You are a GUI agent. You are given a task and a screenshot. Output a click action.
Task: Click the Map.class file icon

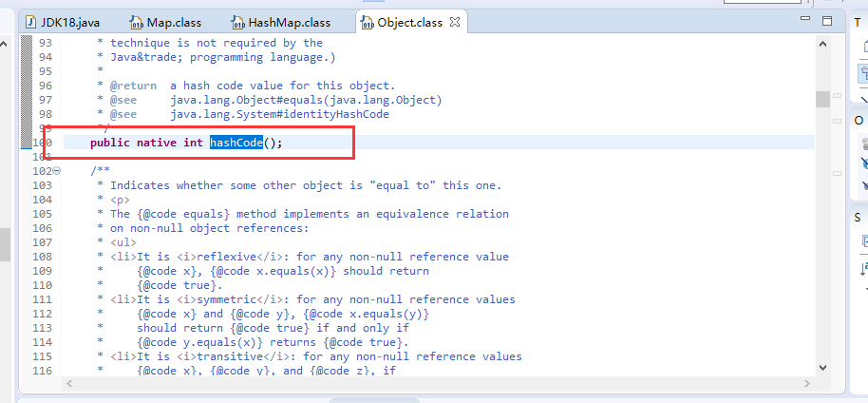(136, 23)
